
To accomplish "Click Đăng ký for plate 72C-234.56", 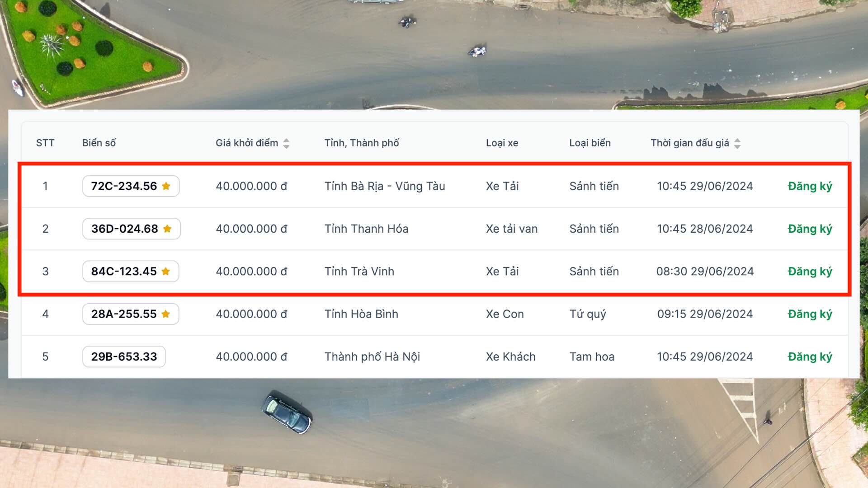I will (x=810, y=186).
